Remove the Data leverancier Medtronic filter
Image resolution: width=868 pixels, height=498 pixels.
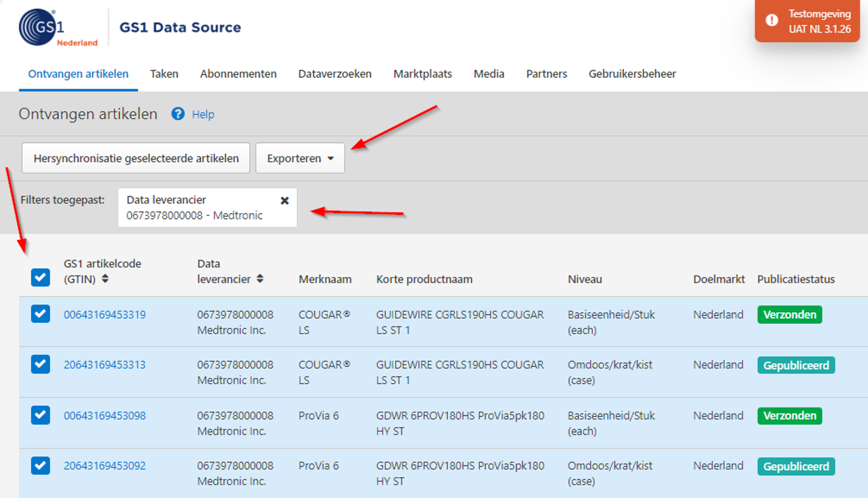click(x=284, y=201)
